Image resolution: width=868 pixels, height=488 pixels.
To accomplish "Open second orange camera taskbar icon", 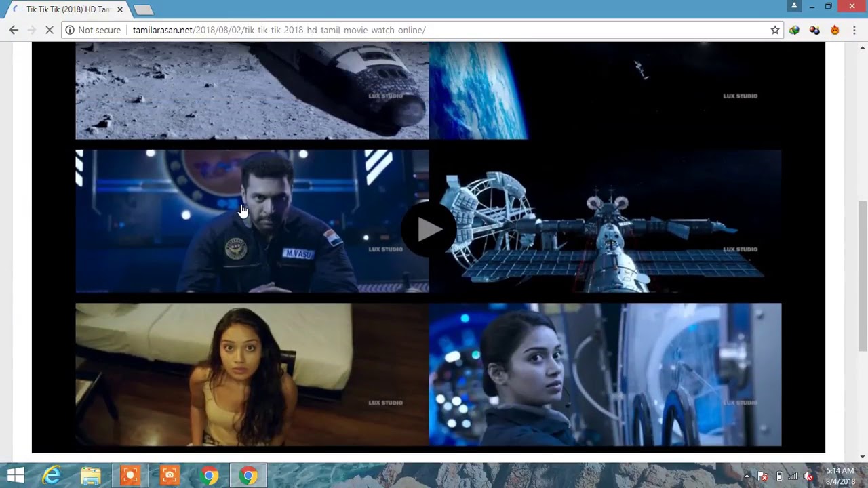I will [170, 476].
